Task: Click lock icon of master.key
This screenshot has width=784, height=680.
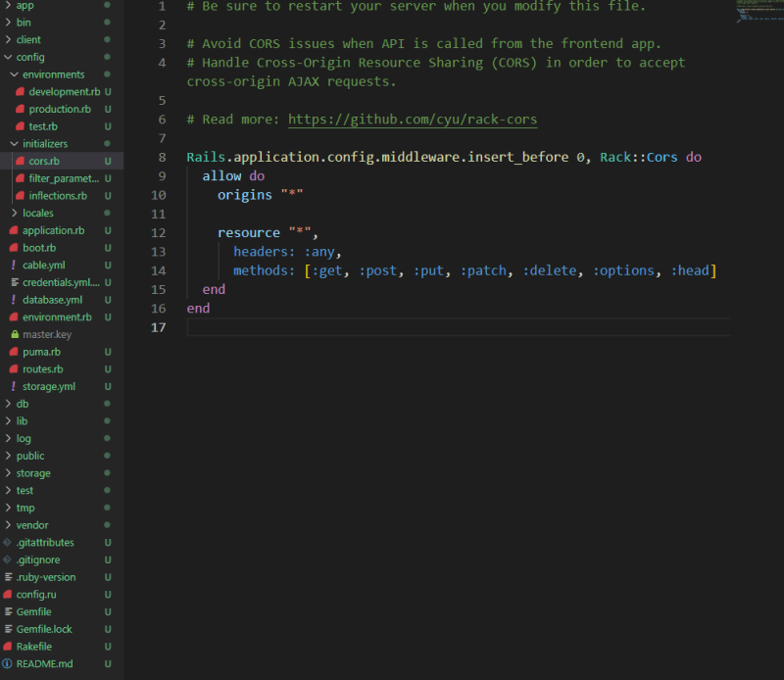Action: click(x=15, y=334)
